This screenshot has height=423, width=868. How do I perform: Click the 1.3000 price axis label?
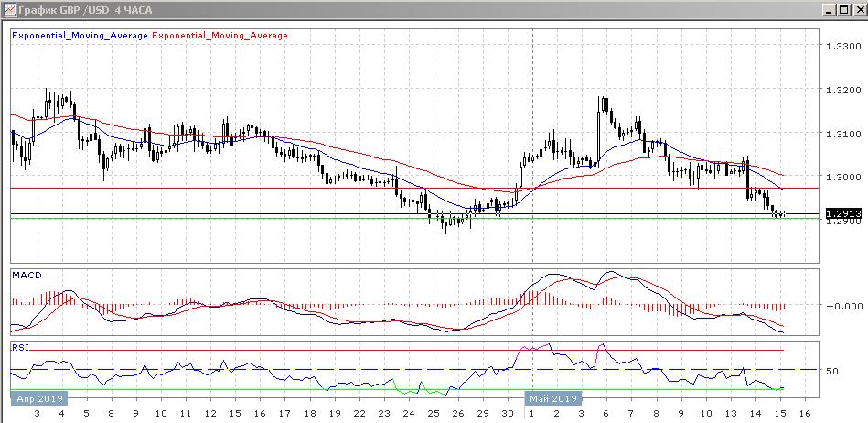point(840,177)
